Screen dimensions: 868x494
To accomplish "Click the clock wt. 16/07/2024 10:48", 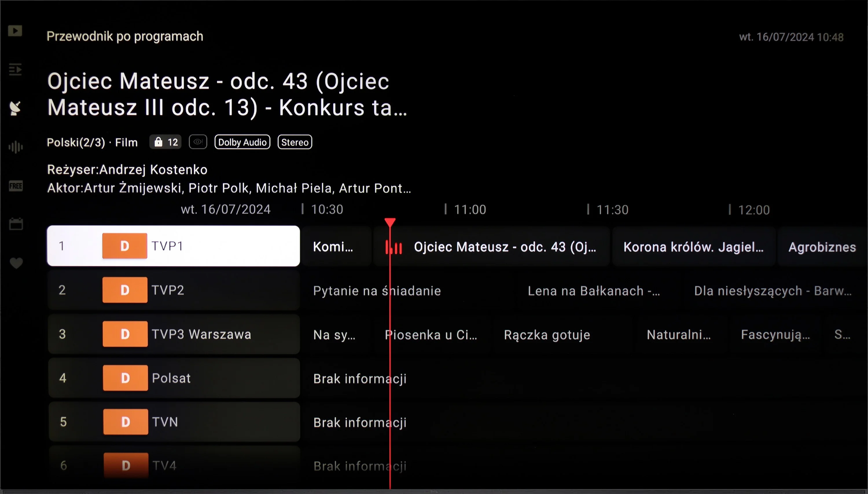I will tap(791, 37).
